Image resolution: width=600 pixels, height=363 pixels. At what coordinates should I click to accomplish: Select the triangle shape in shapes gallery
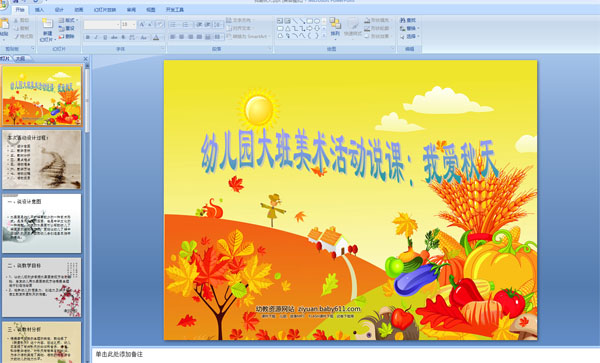pos(287,28)
